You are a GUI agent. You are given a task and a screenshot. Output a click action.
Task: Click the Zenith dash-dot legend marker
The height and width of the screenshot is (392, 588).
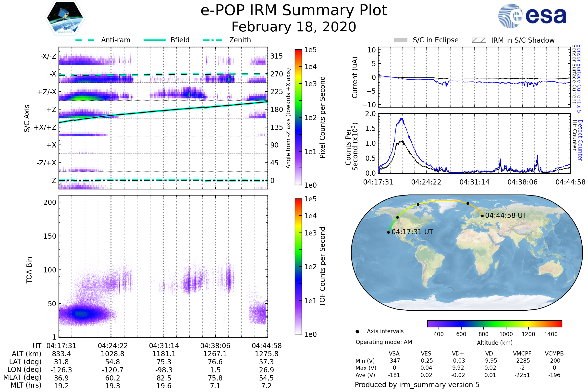point(212,40)
